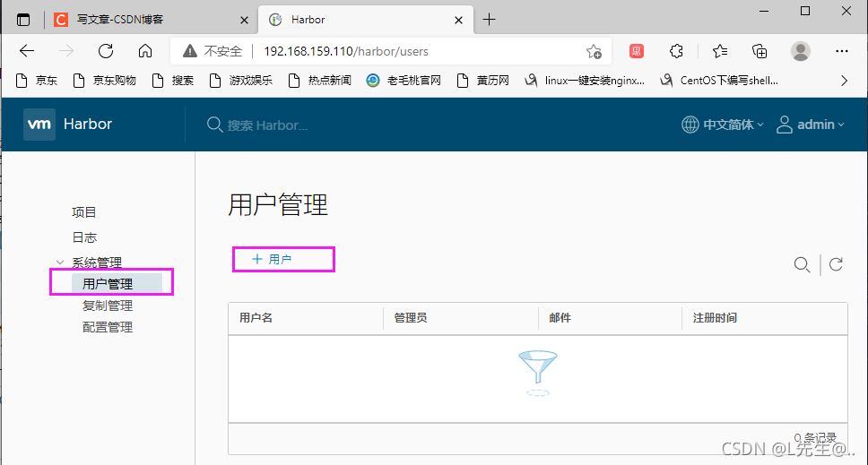This screenshot has height=465, width=868.
Task: Open a new browser tab
Action: coord(489,20)
